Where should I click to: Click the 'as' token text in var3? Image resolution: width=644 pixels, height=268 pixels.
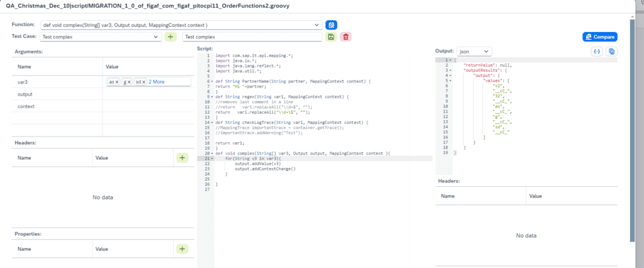click(x=111, y=82)
